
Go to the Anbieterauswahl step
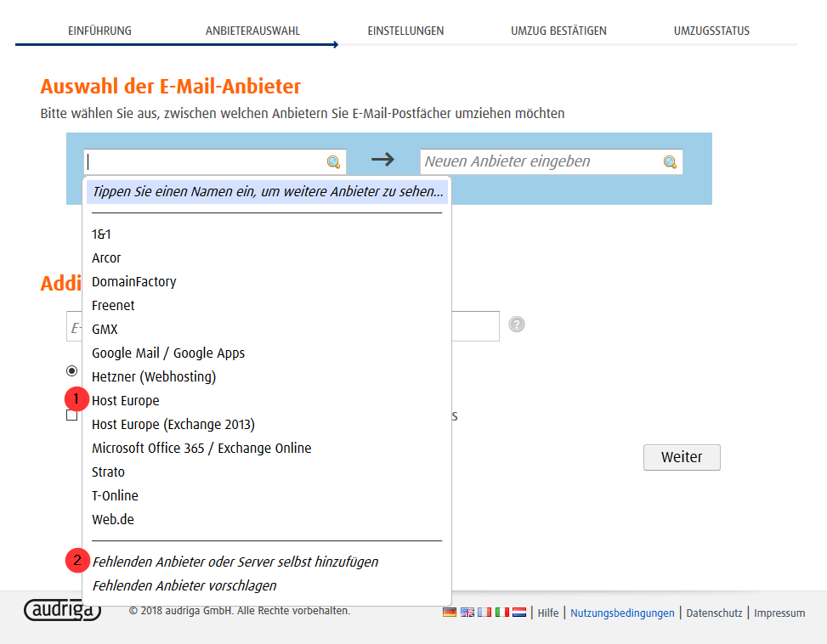pyautogui.click(x=252, y=31)
